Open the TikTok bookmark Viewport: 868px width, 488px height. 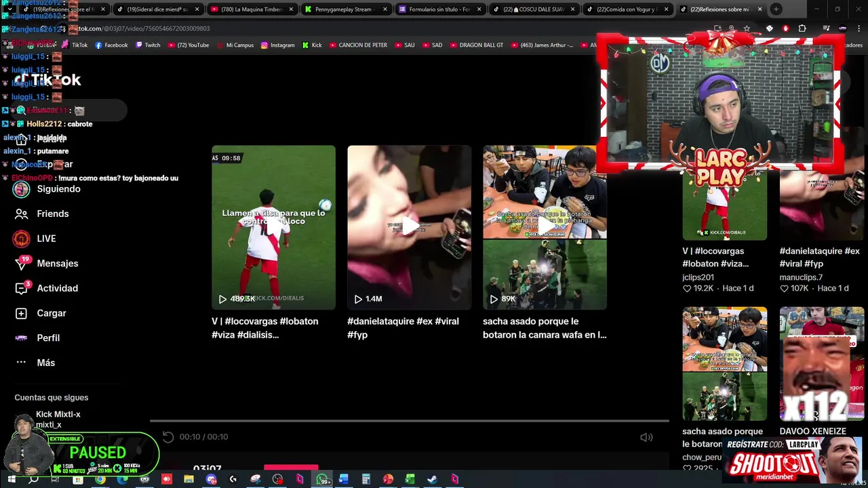click(x=75, y=45)
